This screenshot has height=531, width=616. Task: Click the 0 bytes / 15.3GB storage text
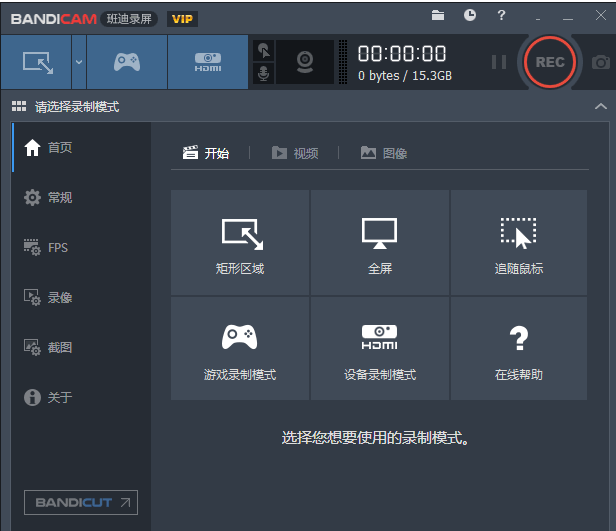[405, 76]
